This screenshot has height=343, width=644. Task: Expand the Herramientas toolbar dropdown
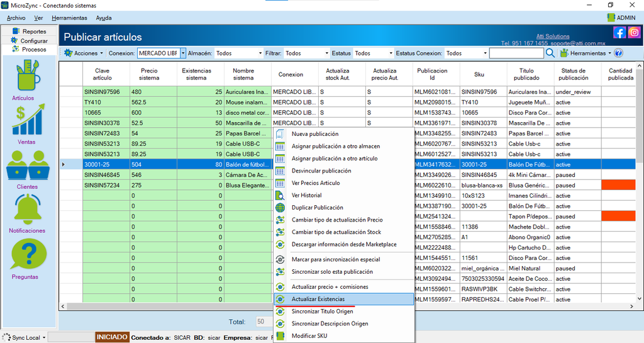point(609,53)
